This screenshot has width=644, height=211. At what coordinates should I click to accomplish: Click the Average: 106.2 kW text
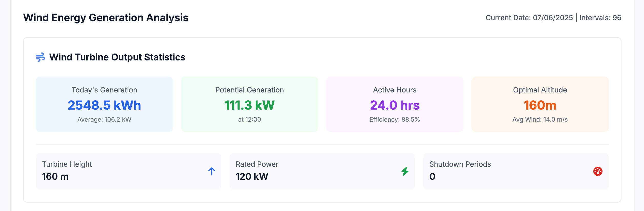coord(104,120)
